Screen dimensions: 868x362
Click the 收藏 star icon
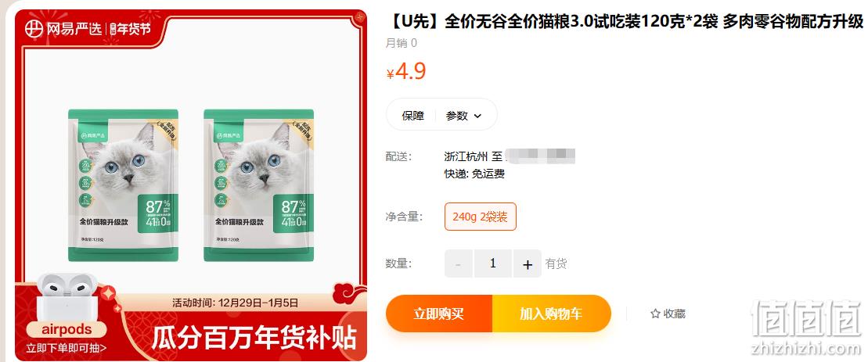[655, 314]
